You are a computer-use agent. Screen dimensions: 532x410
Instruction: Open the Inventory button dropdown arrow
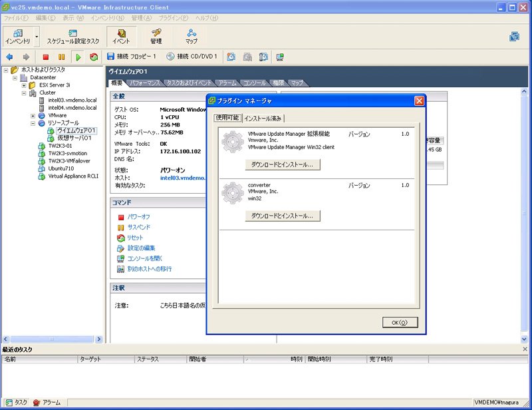point(37,37)
